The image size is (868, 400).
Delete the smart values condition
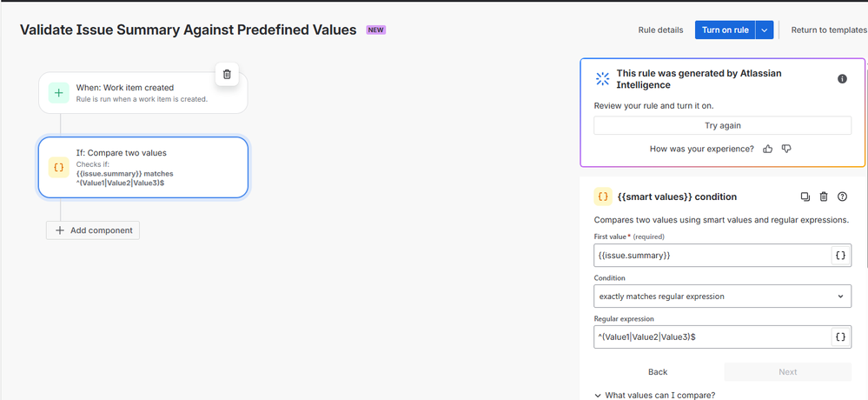coord(824,197)
